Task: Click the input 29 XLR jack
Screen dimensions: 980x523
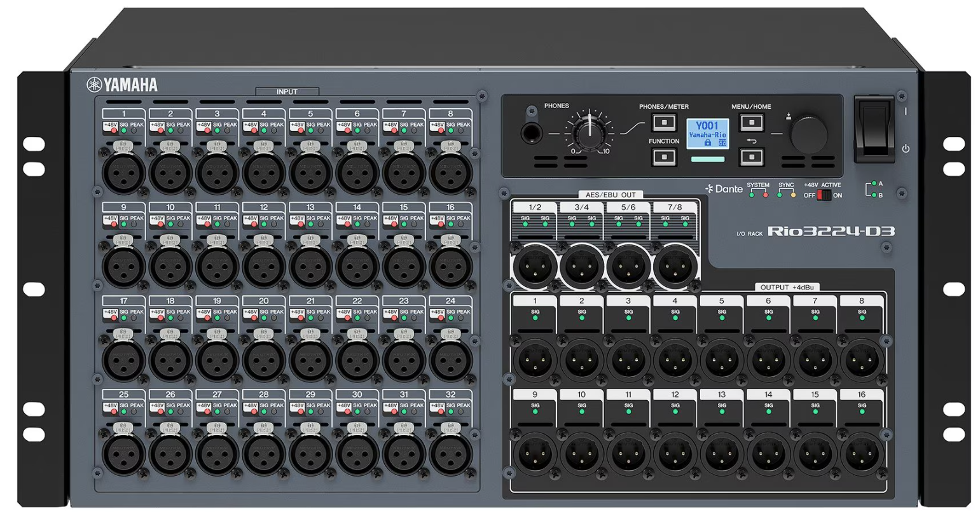Action: [x=310, y=454]
